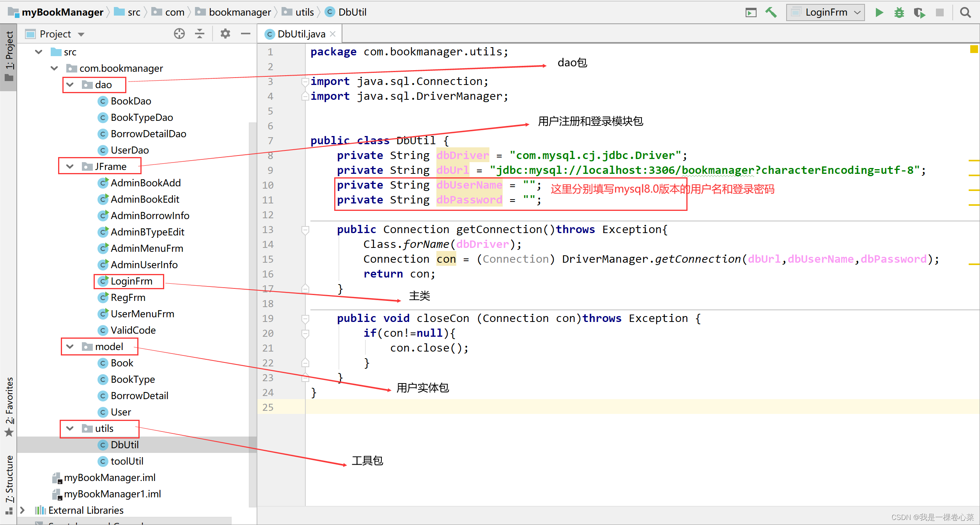This screenshot has height=525, width=980.
Task: Open the LoginFrm run configuration dropdown
Action: (x=825, y=12)
